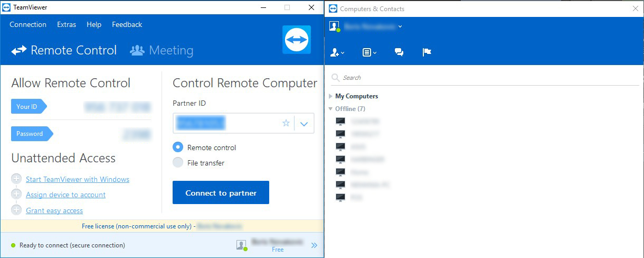Click Assign device to account link

[66, 195]
